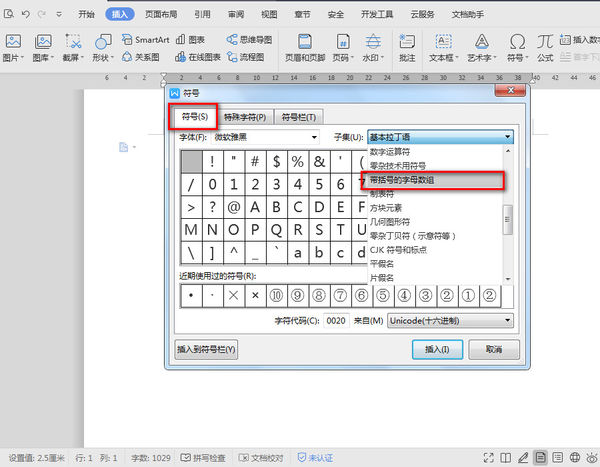600x467 pixels.
Task: Open the 流程图 flowchart tool
Action: pyautogui.click(x=245, y=57)
